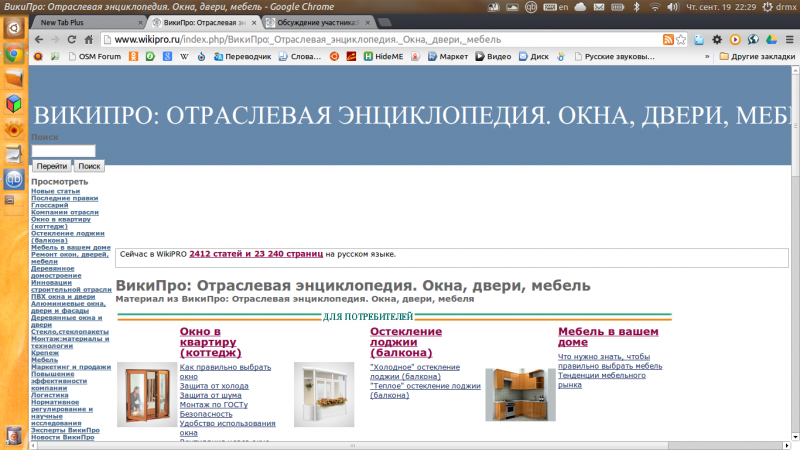Switch to Обсуждение участника tab
Screen dimensions: 800x450
[x=317, y=22]
